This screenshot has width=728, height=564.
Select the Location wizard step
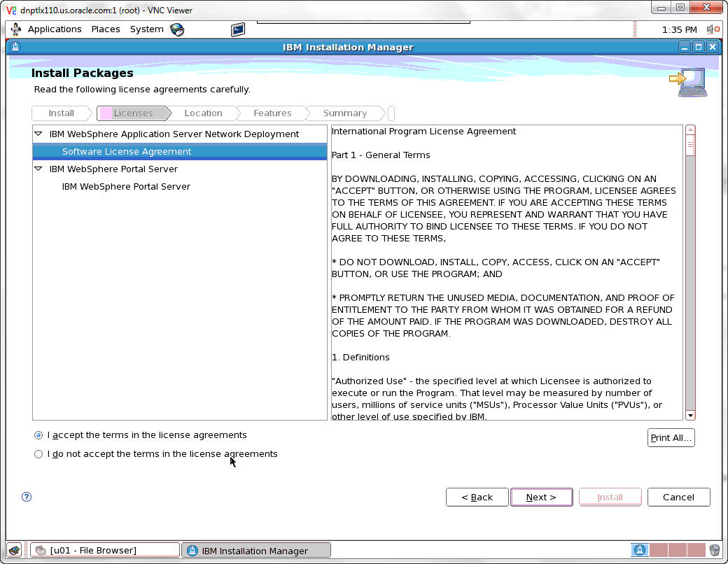coord(203,113)
